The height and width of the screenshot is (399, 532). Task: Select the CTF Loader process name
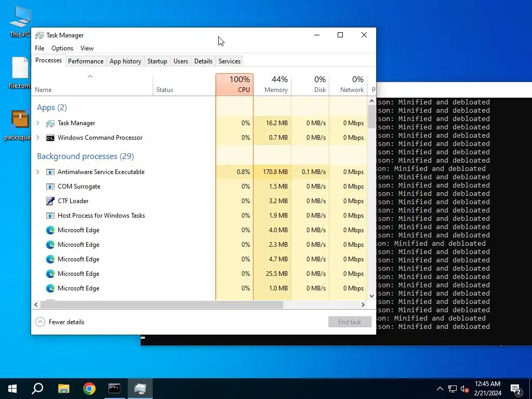tap(73, 201)
